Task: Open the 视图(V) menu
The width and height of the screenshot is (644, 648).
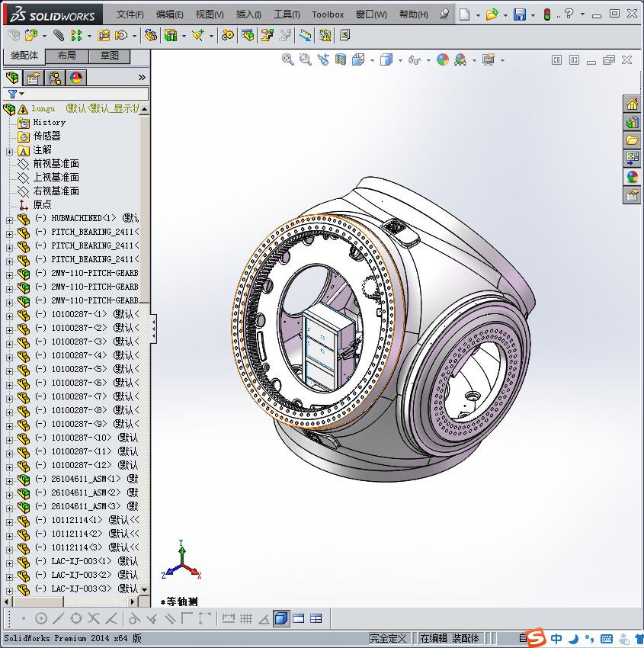Action: tap(210, 14)
